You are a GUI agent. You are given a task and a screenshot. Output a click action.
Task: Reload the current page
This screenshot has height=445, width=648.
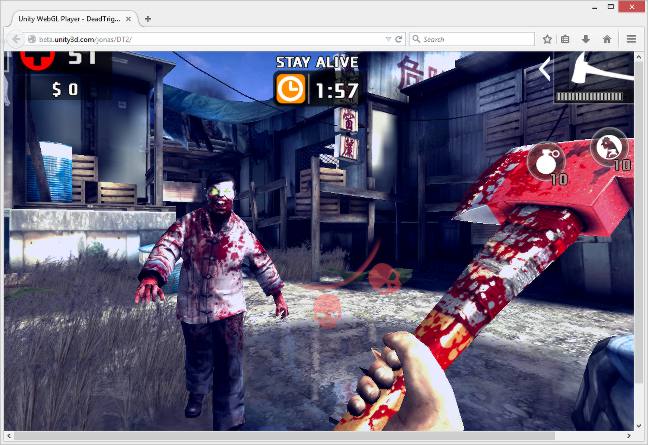click(x=398, y=39)
